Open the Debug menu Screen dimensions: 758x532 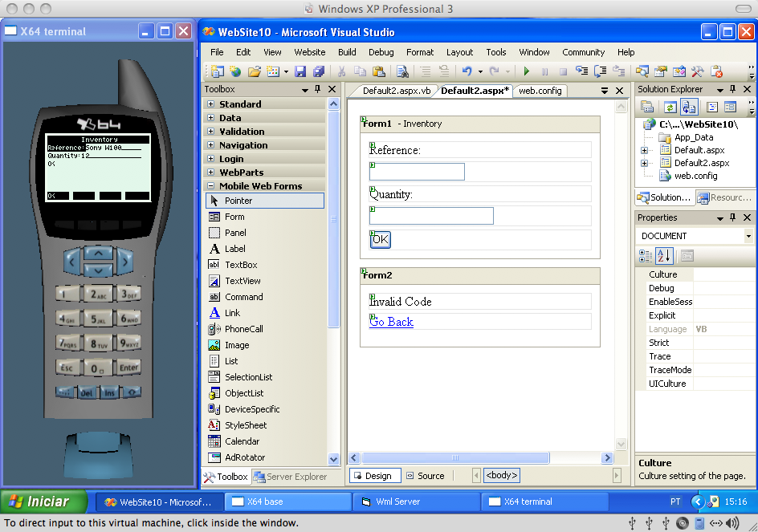click(x=381, y=52)
